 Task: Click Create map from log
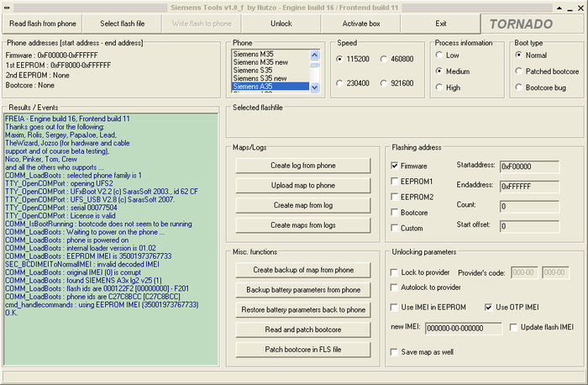pos(303,205)
